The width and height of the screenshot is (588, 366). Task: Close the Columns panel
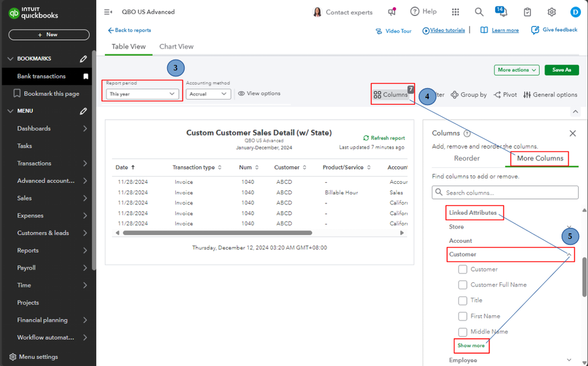pos(573,133)
